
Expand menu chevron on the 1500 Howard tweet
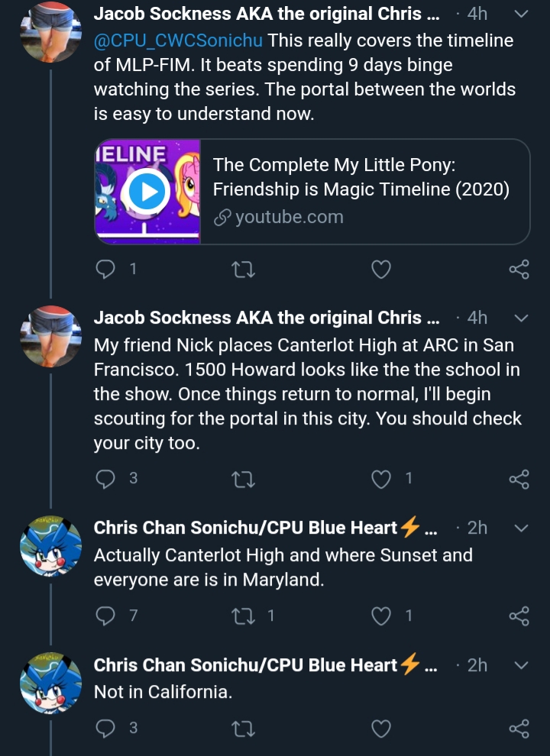coord(522,318)
